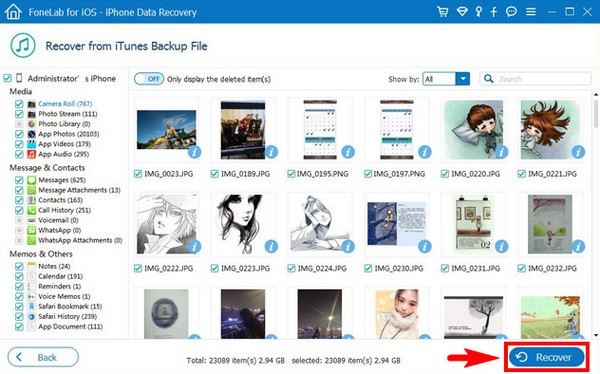
Task: Select Call History (251) category
Action: pyautogui.click(x=64, y=210)
